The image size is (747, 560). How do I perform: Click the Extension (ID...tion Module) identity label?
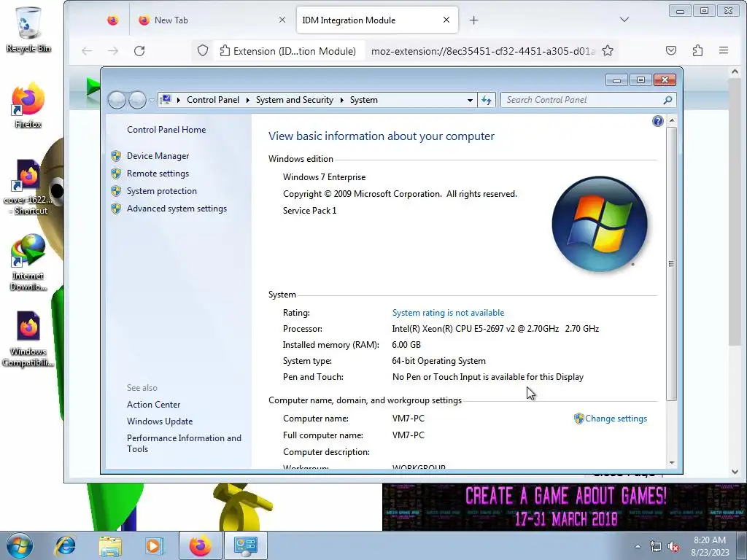click(287, 51)
